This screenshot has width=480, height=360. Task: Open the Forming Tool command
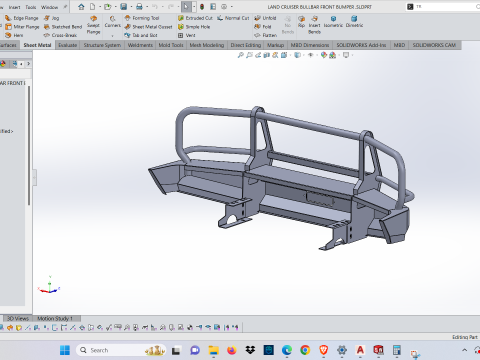click(x=142, y=18)
